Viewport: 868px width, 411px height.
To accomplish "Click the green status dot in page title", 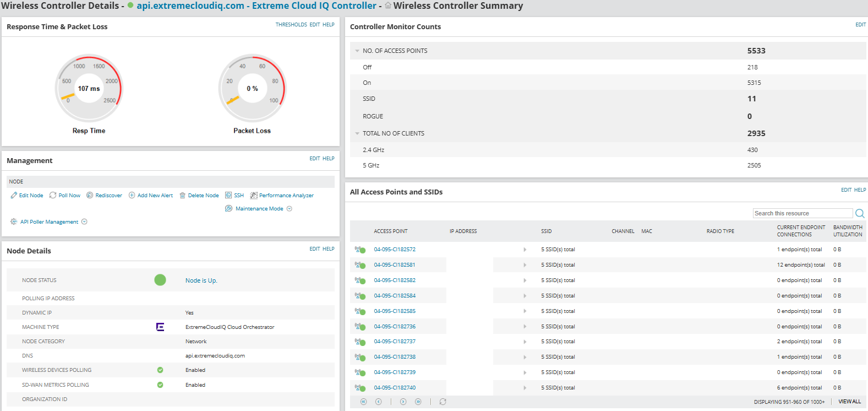I will coord(130,6).
